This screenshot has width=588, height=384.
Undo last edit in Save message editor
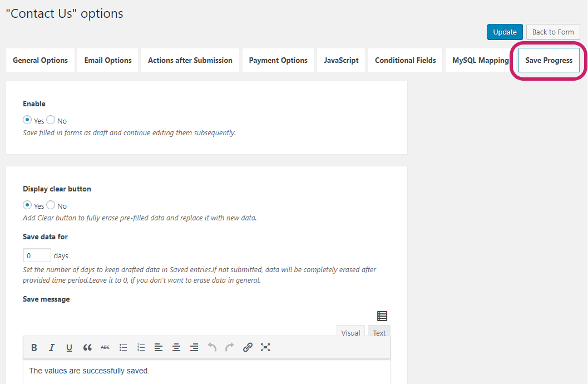point(212,348)
